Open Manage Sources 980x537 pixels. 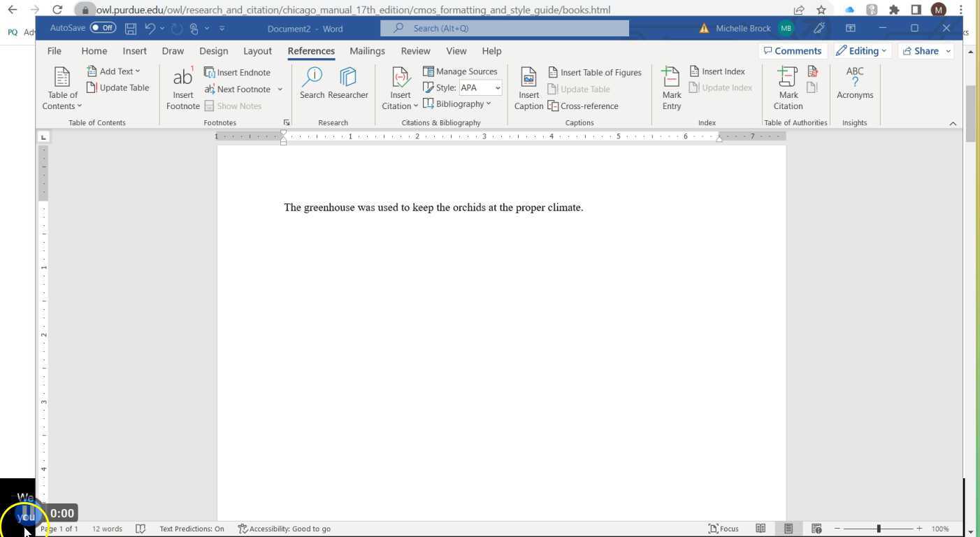click(461, 71)
